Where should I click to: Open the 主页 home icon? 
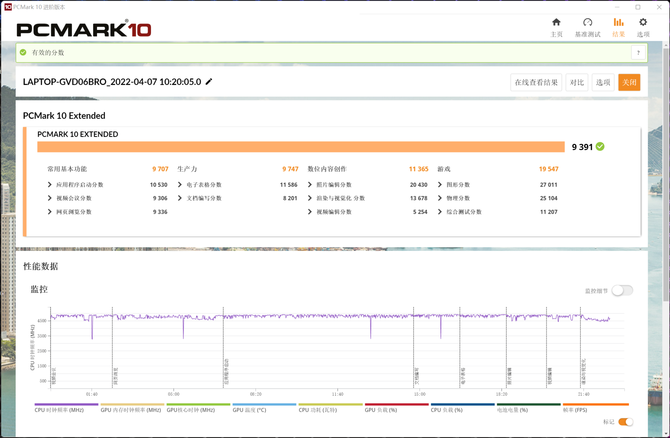pyautogui.click(x=557, y=22)
